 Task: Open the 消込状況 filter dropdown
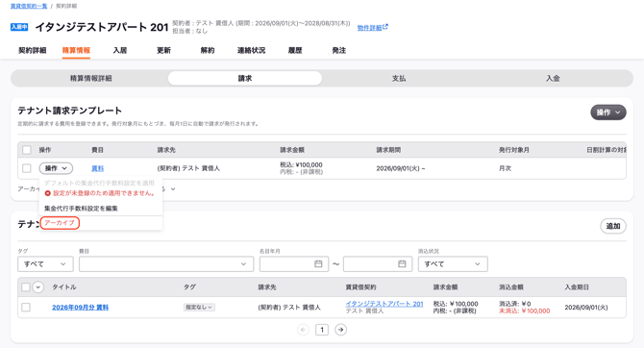(x=453, y=263)
